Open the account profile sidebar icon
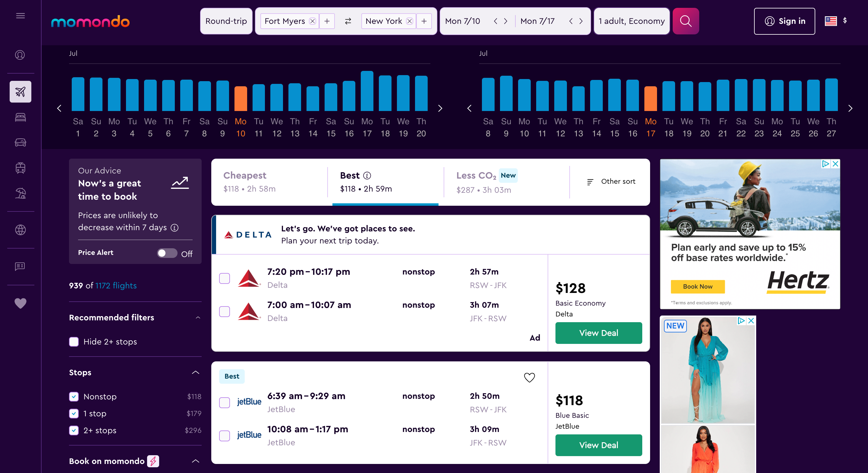The width and height of the screenshot is (868, 473). coord(20,55)
